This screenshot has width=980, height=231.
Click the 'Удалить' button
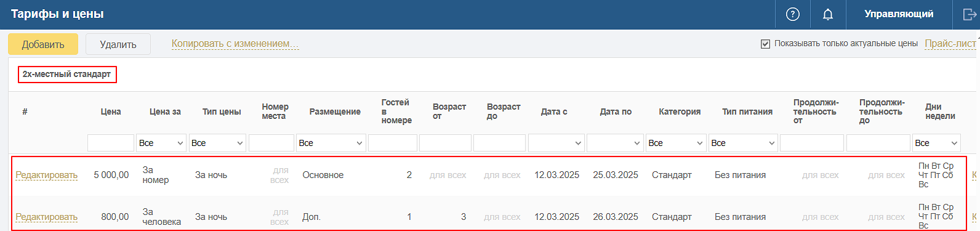(118, 44)
